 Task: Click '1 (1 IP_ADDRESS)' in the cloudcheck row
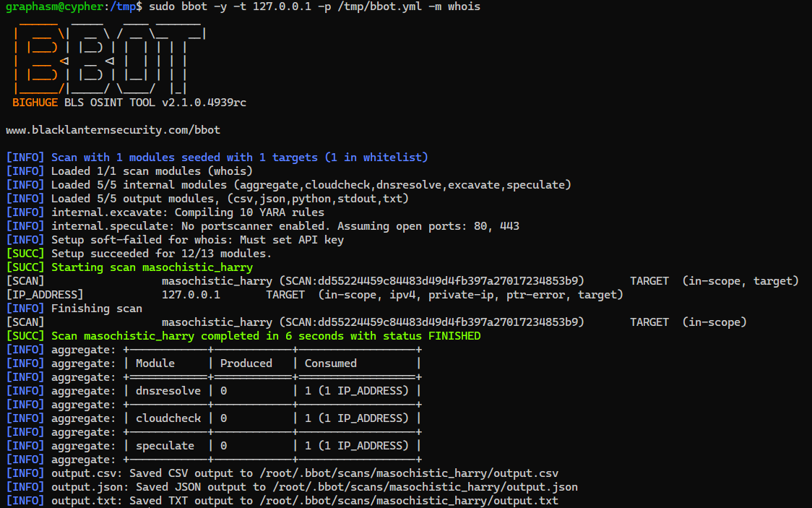(356, 418)
